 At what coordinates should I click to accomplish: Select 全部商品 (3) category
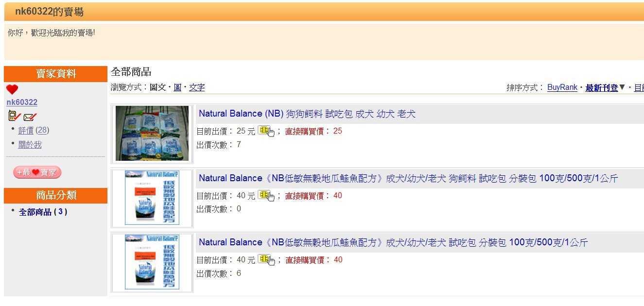[43, 212]
